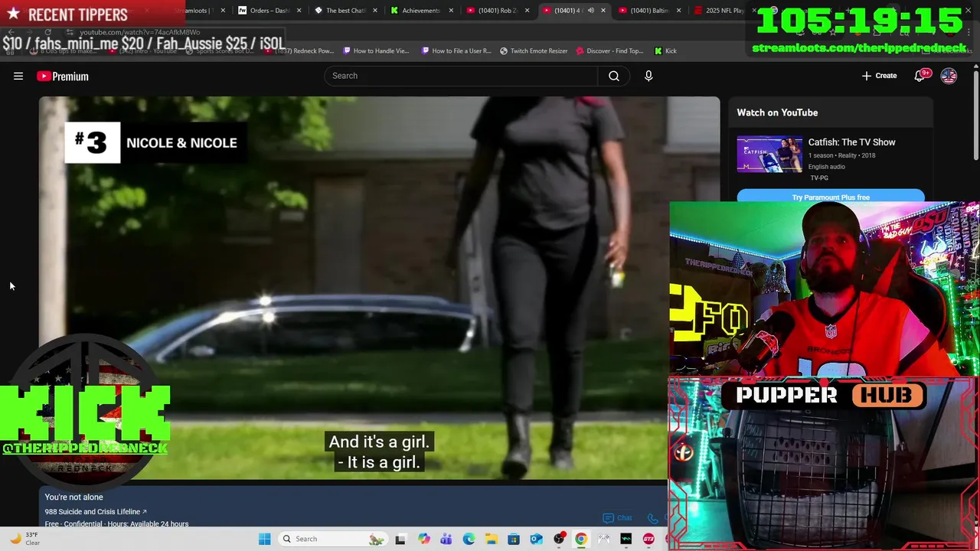
Task: Click the taskbar Search box
Action: 333,539
